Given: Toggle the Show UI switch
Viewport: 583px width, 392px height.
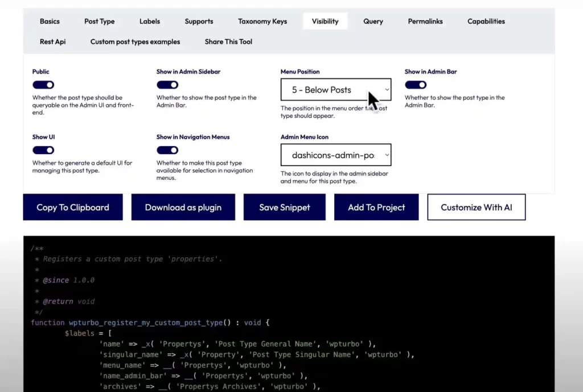Looking at the screenshot, I should pos(43,150).
